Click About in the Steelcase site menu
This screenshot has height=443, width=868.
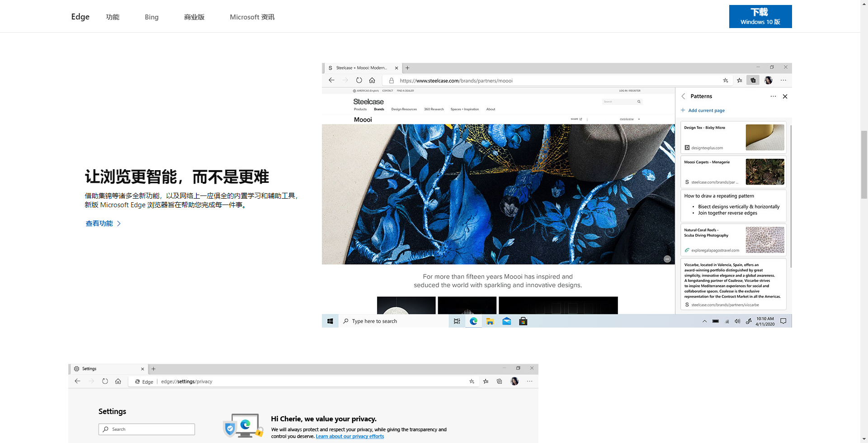(491, 110)
